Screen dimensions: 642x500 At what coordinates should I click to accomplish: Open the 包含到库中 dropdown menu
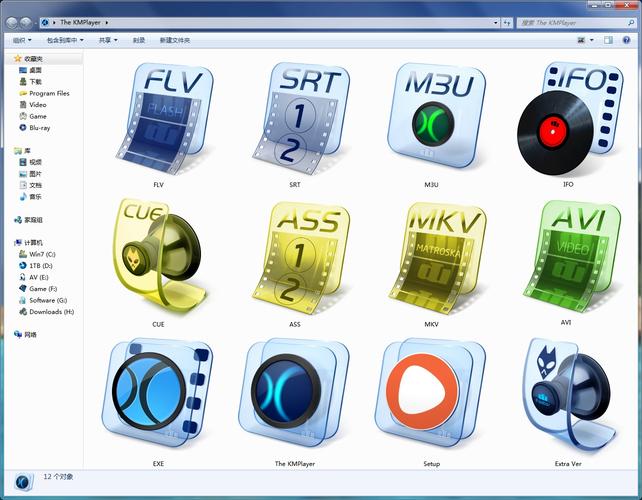tap(65, 40)
